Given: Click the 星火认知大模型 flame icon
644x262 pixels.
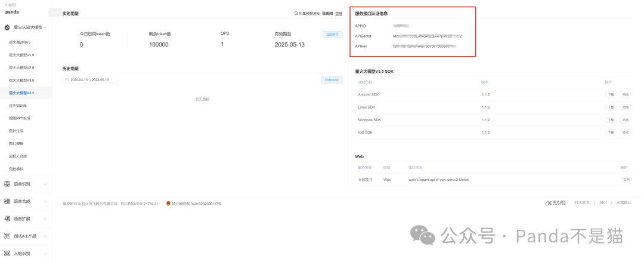Looking at the screenshot, I should pyautogui.click(x=7, y=27).
